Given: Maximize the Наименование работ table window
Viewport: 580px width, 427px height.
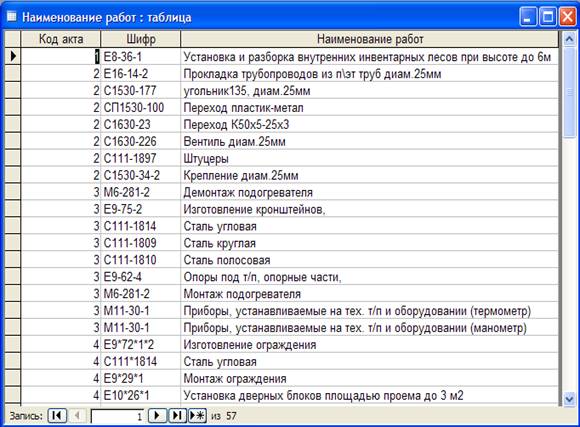Looking at the screenshot, I should (547, 17).
